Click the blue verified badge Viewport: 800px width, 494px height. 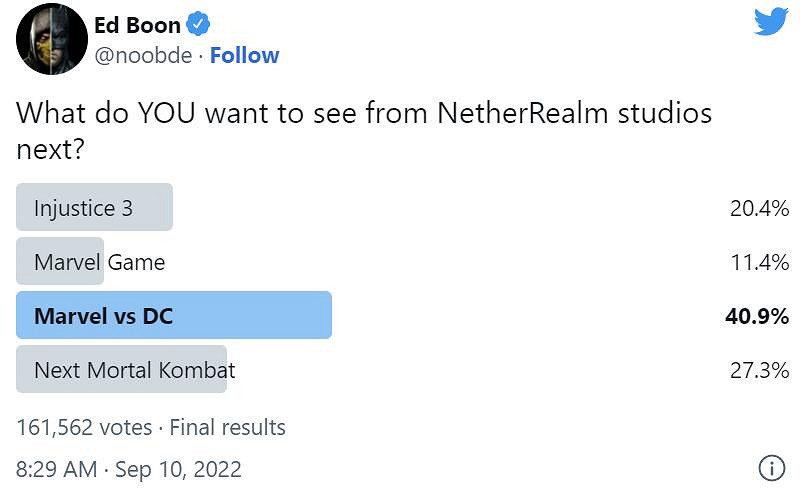[196, 25]
